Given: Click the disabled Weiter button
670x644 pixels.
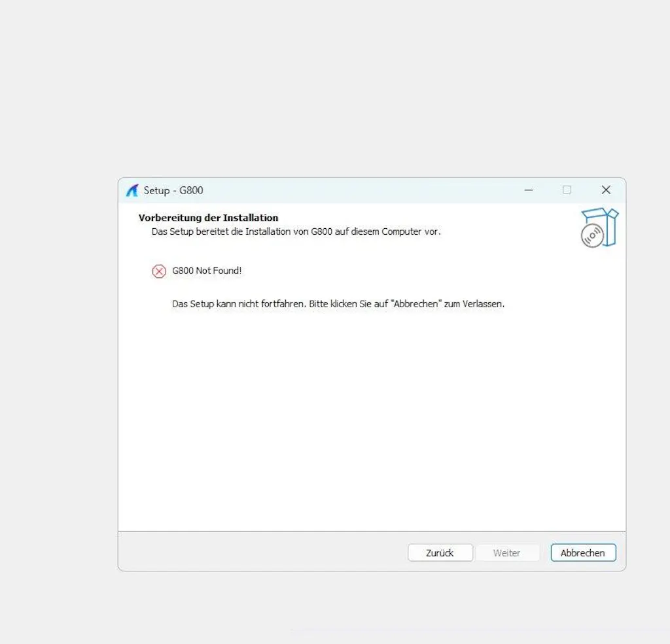Looking at the screenshot, I should (506, 552).
